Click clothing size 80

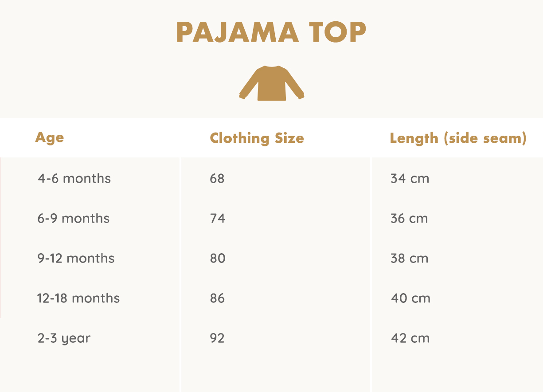click(217, 259)
